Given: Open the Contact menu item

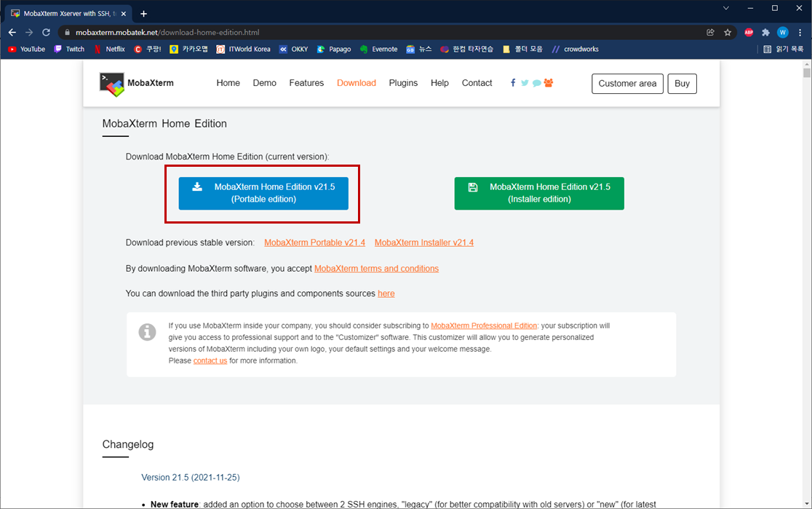Looking at the screenshot, I should point(477,83).
